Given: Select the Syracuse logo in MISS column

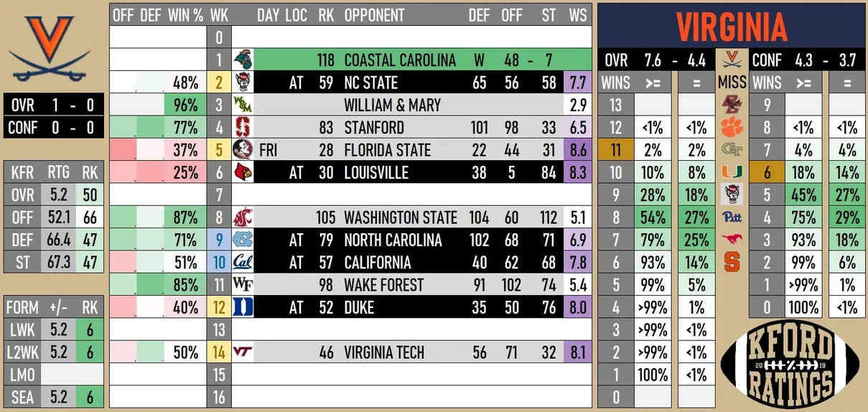Looking at the screenshot, I should pyautogui.click(x=732, y=261).
